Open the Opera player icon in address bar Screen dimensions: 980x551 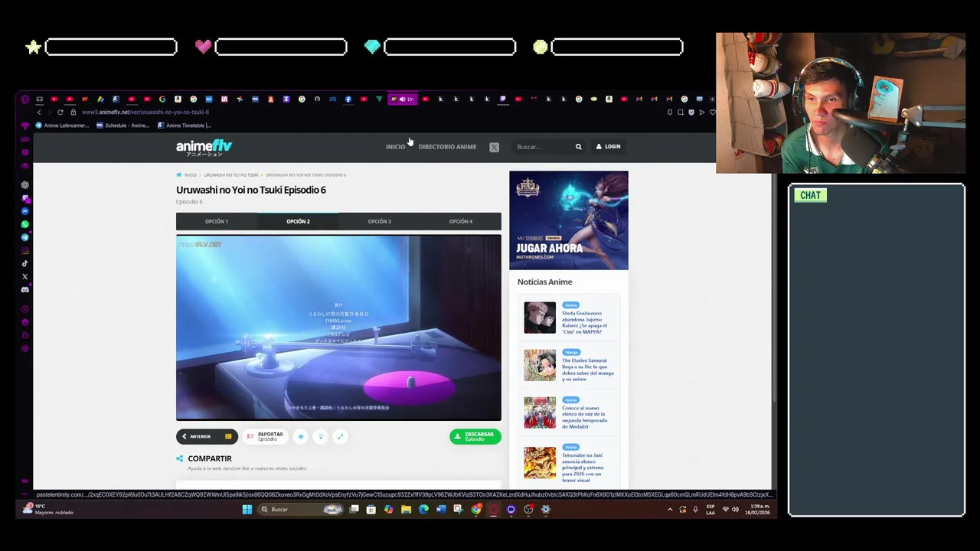(702, 112)
